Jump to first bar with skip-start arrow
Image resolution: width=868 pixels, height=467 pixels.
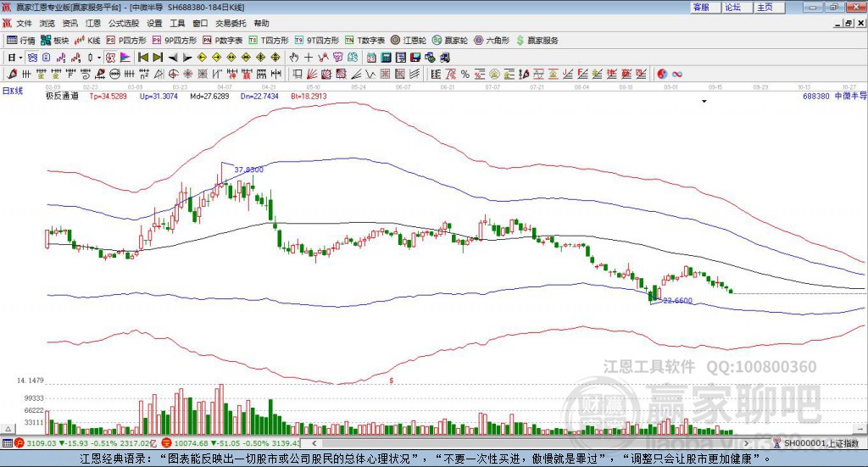pyautogui.click(x=142, y=58)
